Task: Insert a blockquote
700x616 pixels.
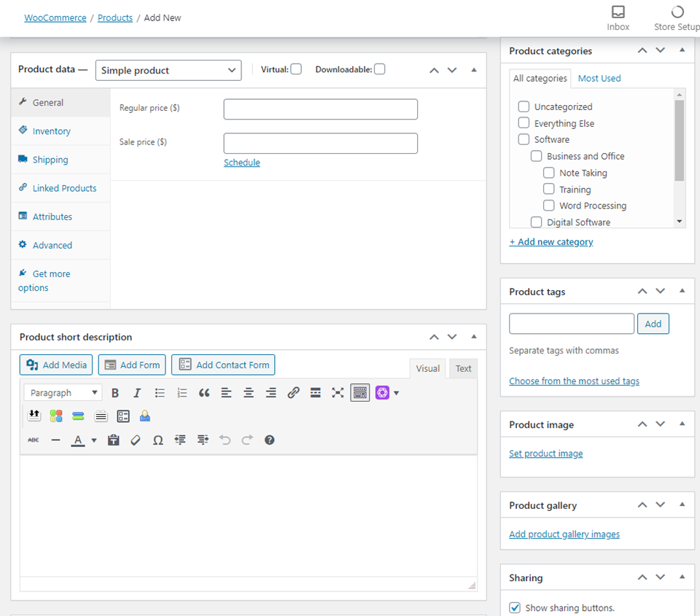Action: point(204,393)
